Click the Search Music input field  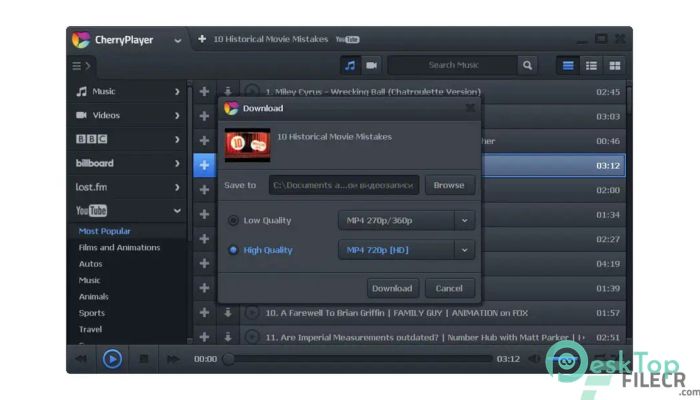click(453, 65)
